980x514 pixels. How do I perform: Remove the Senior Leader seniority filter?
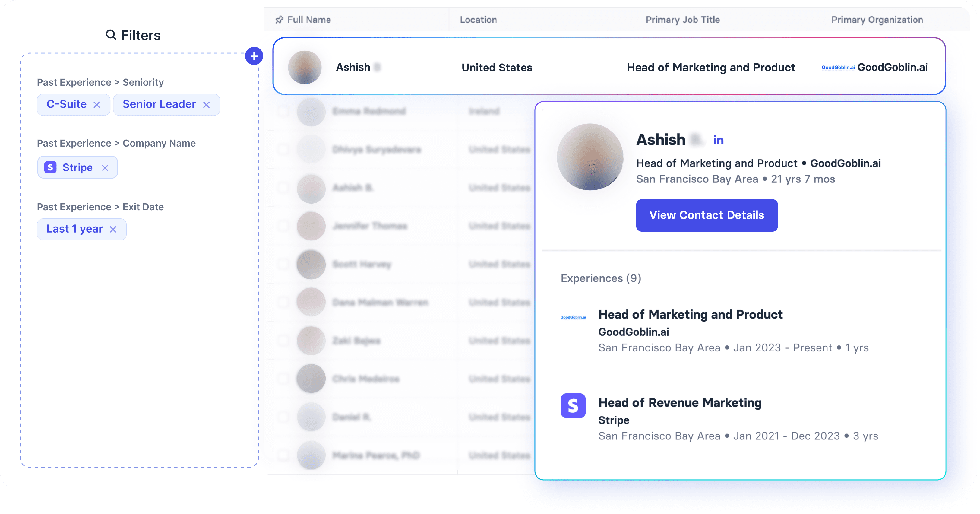click(207, 105)
